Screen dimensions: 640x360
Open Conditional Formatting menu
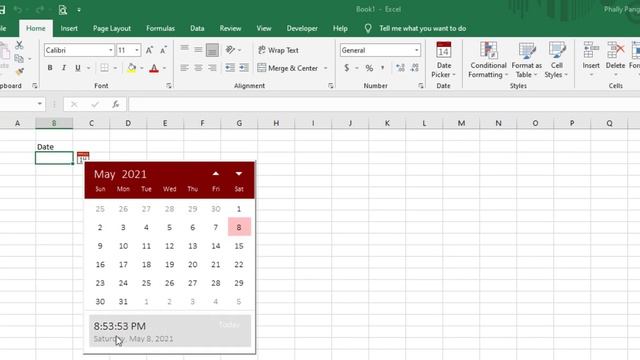point(488,60)
